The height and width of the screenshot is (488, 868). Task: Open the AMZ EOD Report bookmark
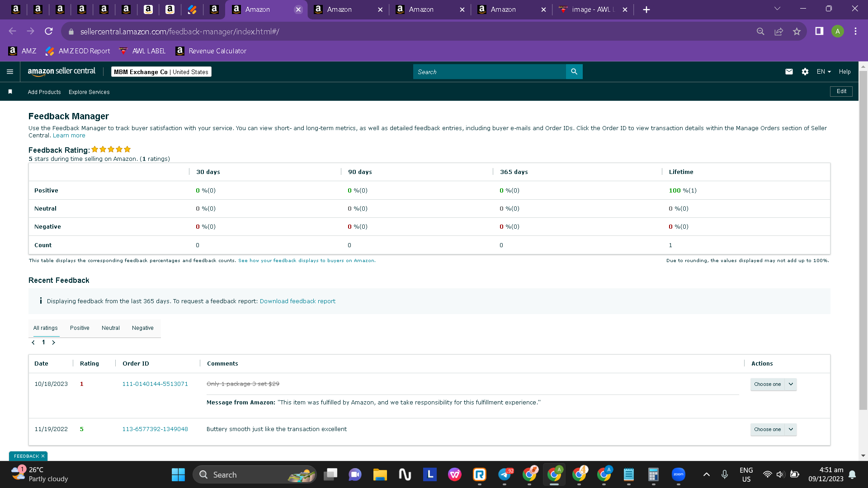pos(78,51)
